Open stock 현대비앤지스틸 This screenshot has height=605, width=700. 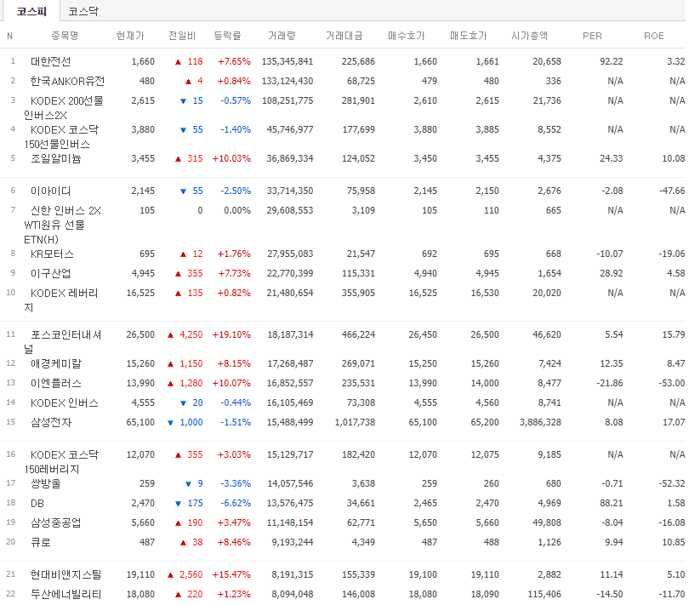click(66, 575)
